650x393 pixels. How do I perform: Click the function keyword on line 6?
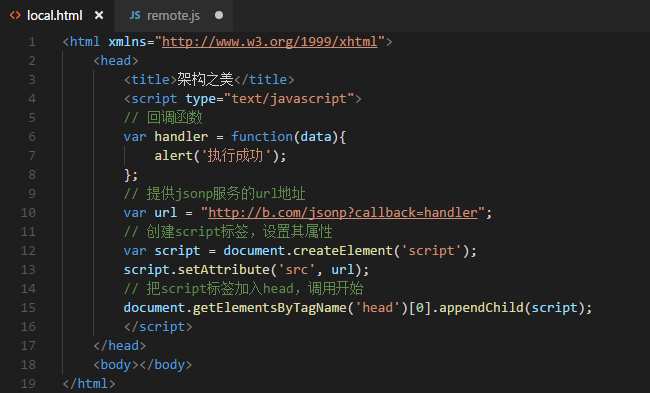[262, 136]
